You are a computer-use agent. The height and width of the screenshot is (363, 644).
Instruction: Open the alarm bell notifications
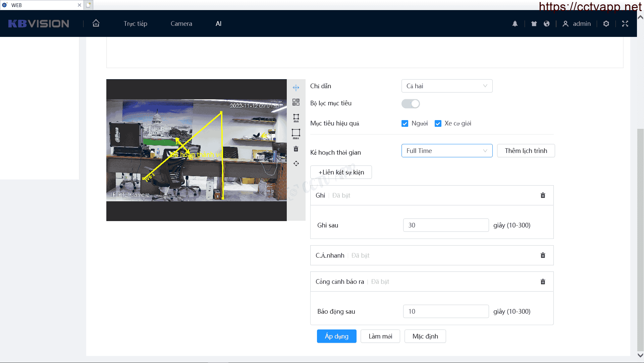(515, 23)
